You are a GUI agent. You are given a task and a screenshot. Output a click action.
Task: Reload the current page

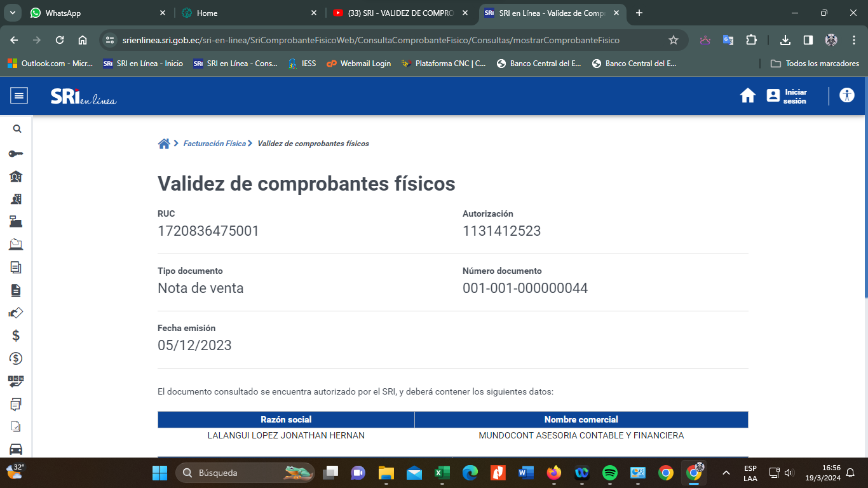pyautogui.click(x=60, y=40)
